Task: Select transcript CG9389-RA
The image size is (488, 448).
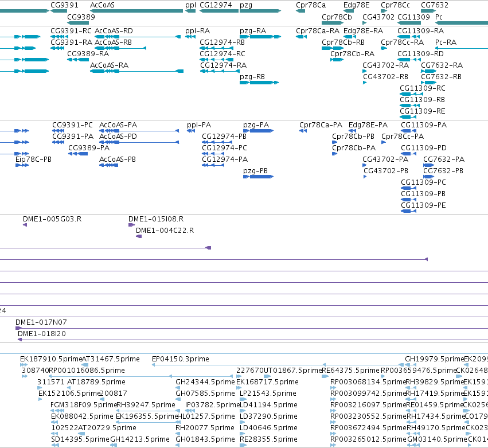Action: [78, 60]
